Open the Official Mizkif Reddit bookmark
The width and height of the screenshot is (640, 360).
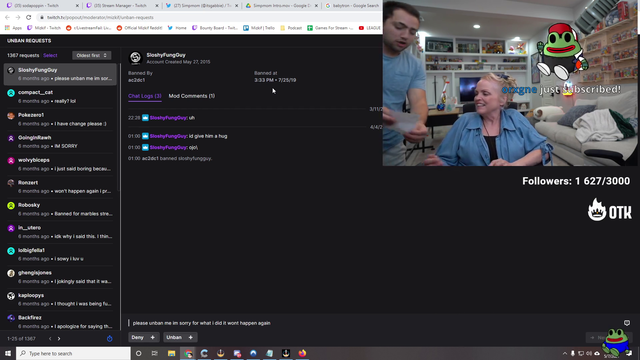coord(139,28)
